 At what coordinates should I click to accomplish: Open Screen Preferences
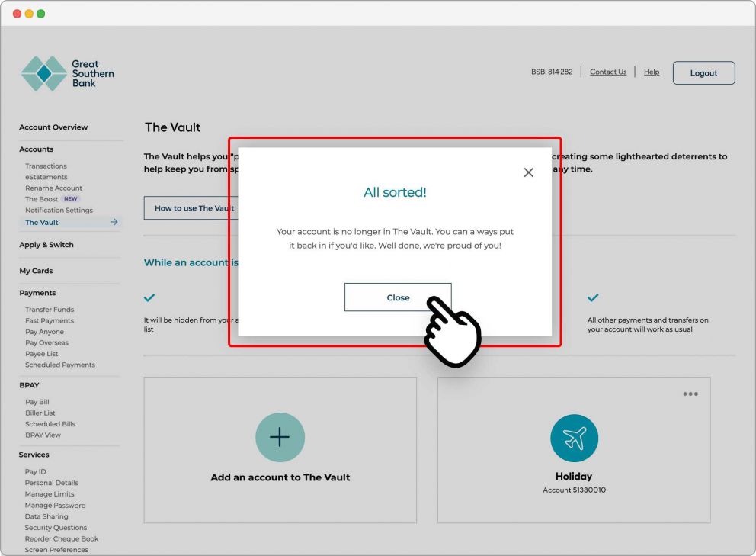(x=56, y=550)
